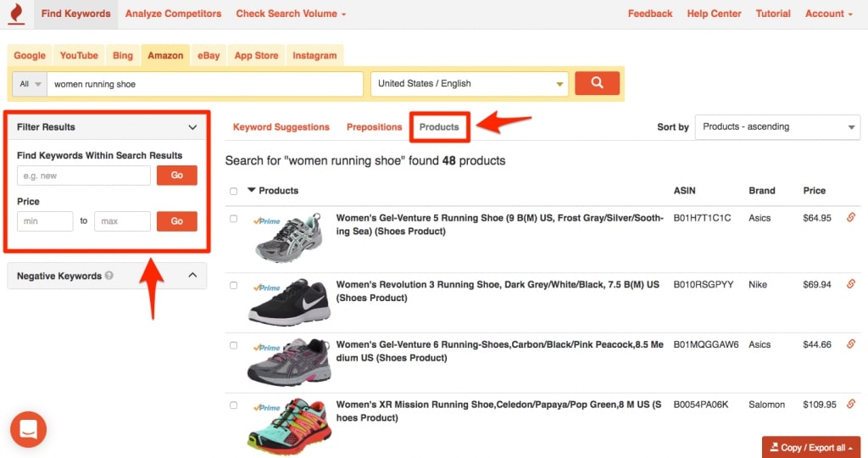
Task: Open the Copy / Export all menu
Action: tap(811, 448)
